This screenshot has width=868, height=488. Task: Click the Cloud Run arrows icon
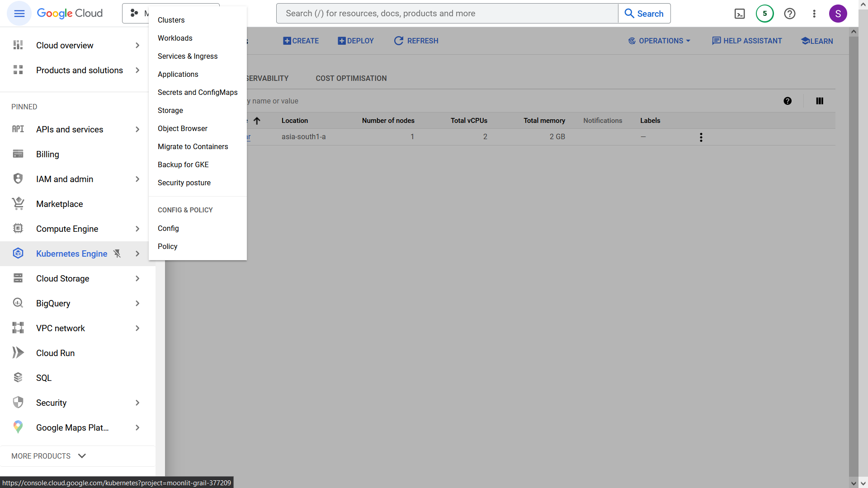coord(18,353)
